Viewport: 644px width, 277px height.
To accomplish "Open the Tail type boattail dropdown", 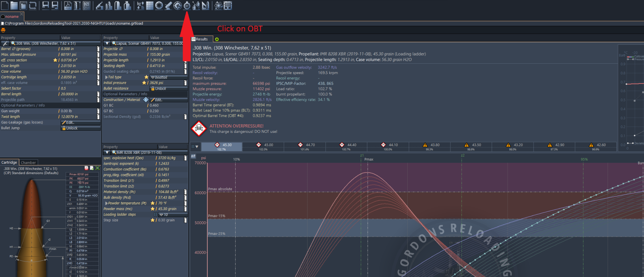I will coord(169,77).
